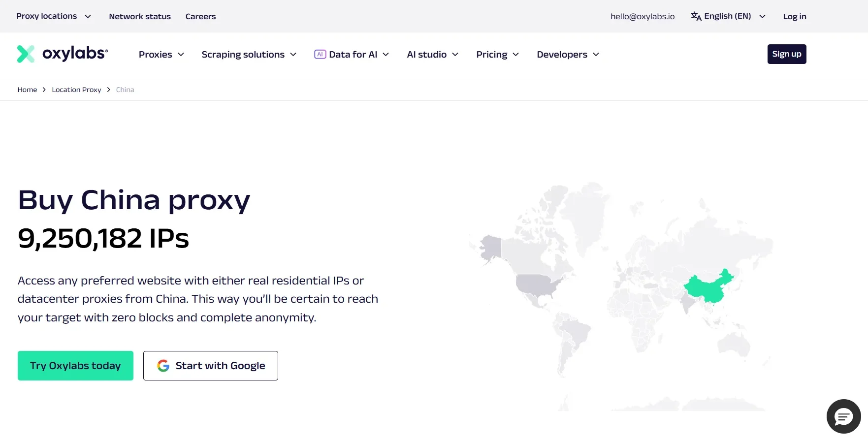Viewport: 868px width, 441px height.
Task: Expand the Data for AI chevron
Action: (386, 54)
